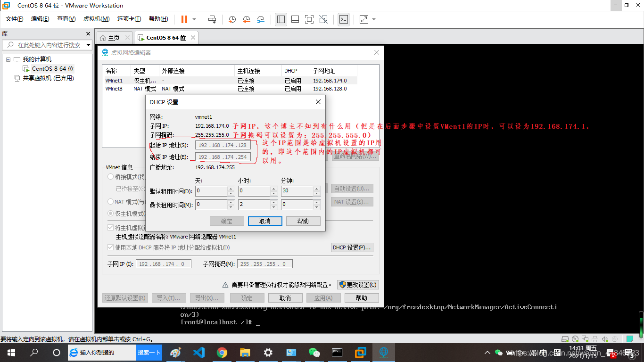
Task: Open Settings gear on taskbar
Action: pyautogui.click(x=268, y=352)
